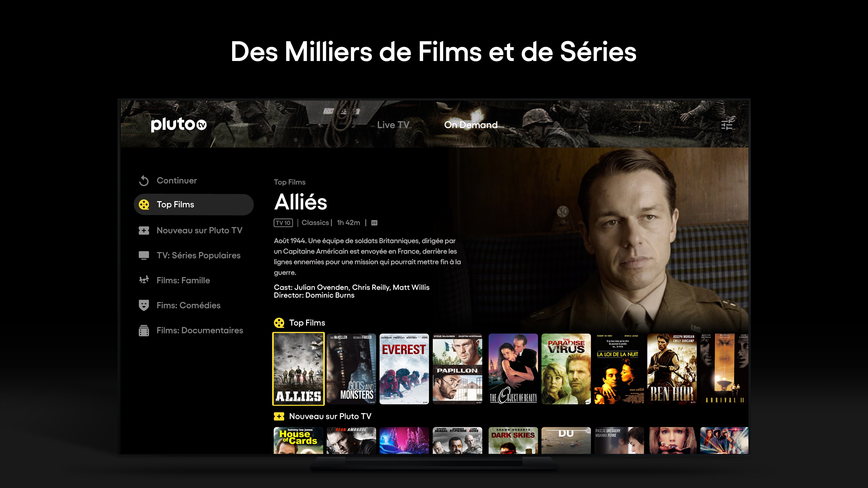Click the closed captions CC badge
Screen dimensions: 868x488
(x=374, y=223)
